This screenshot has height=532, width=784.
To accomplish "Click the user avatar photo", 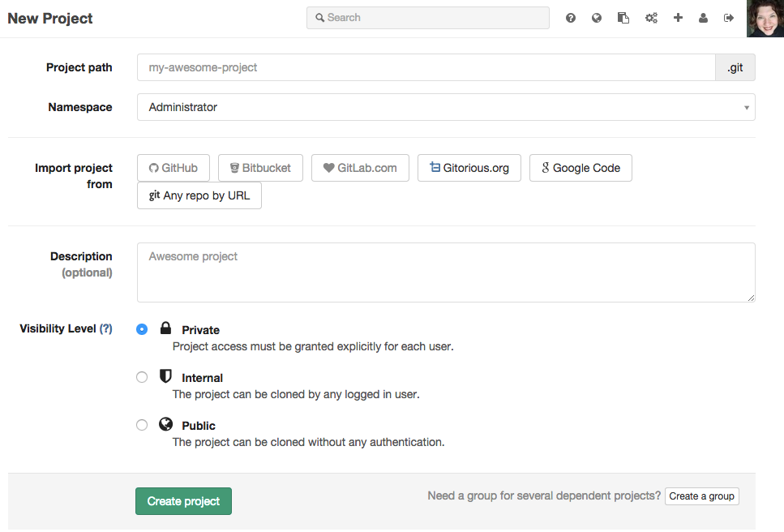I will (x=764, y=18).
